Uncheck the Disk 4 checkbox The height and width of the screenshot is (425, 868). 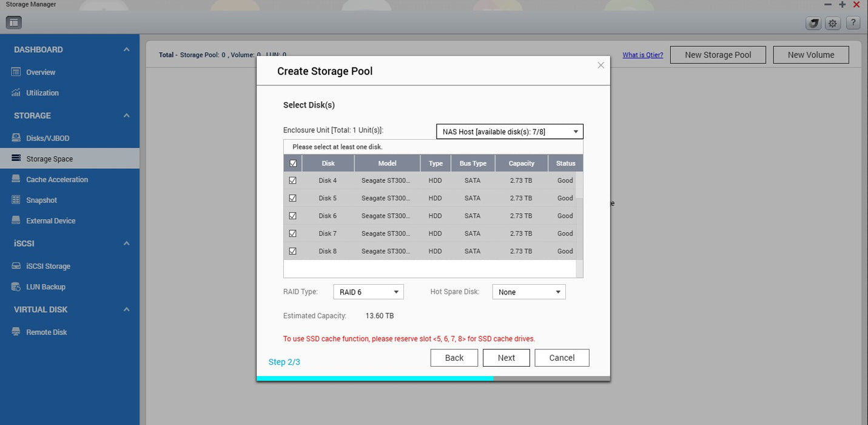point(293,180)
